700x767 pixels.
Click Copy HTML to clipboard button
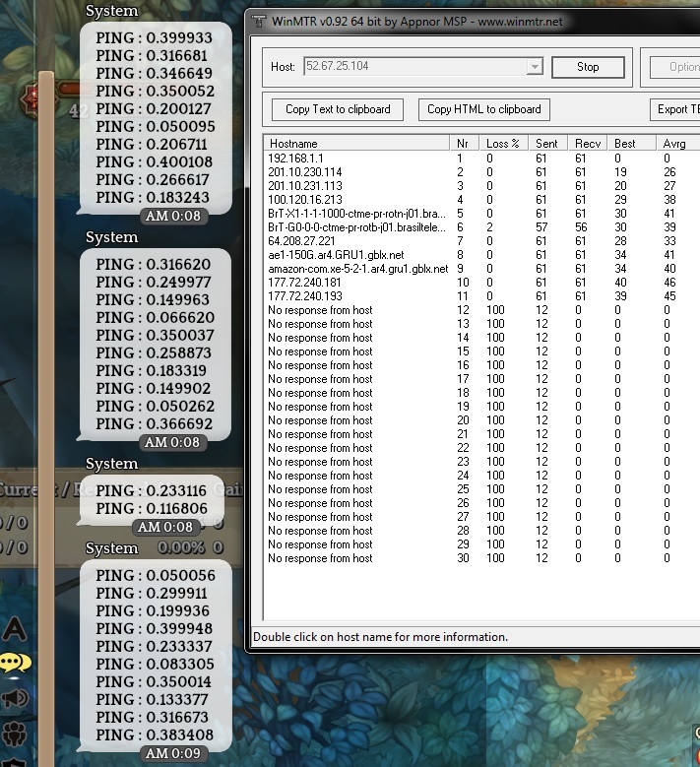[x=483, y=109]
